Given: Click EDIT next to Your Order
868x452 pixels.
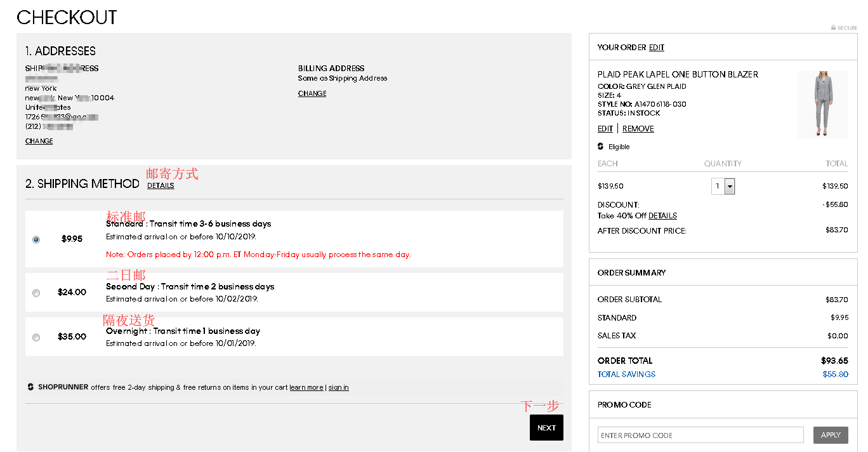Looking at the screenshot, I should coord(656,48).
